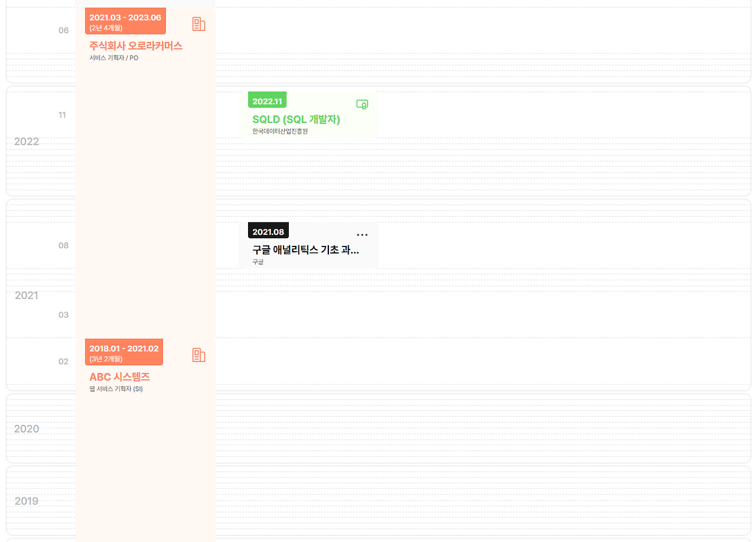Select the 2022.11 date badge on SQLD certificate

click(x=267, y=100)
